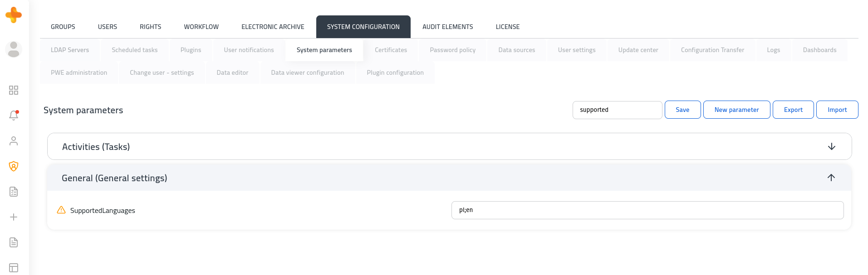Open Data viewer configuration subtab
Screen dimensions: 868x275
tap(308, 72)
